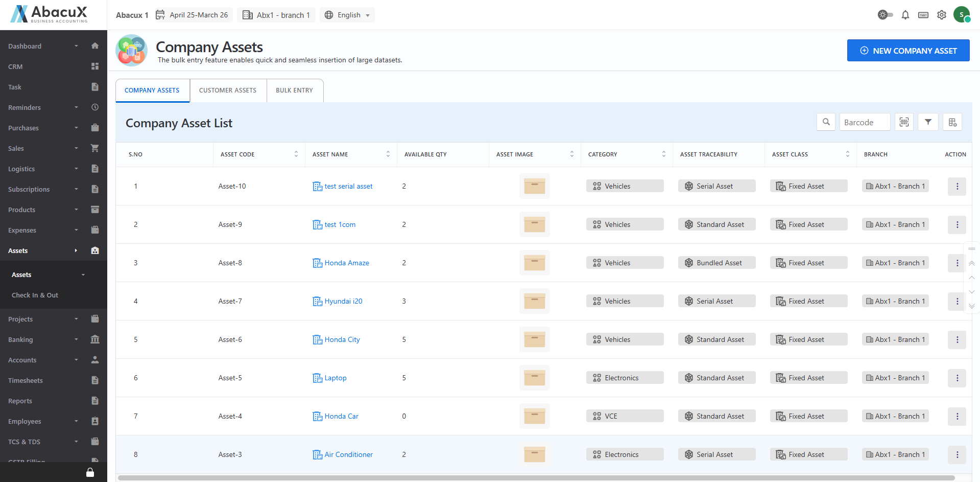Click the horizontal scrollbar below the table

pos(536,478)
